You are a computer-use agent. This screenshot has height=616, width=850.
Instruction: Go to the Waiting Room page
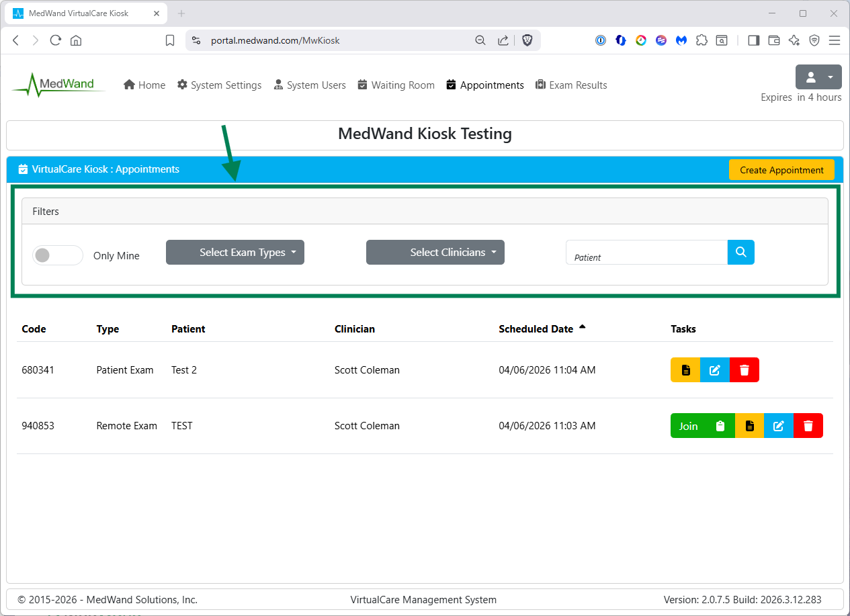[396, 85]
